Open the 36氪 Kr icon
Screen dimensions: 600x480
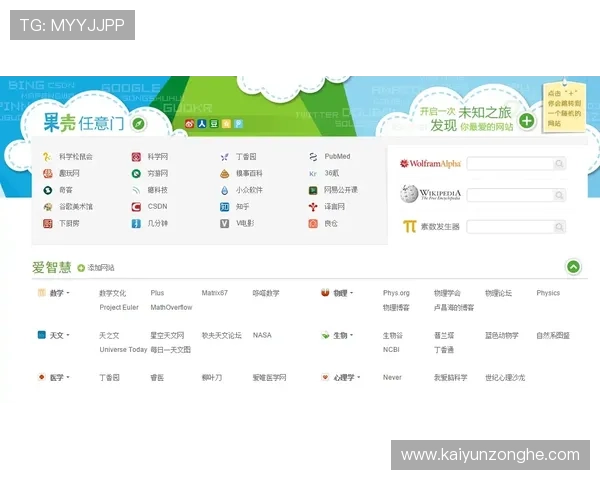pos(313,173)
